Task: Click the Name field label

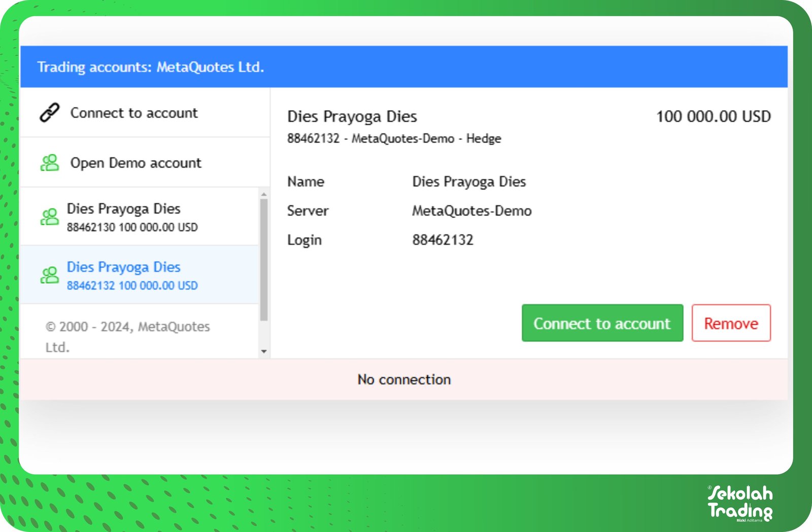Action: (306, 182)
